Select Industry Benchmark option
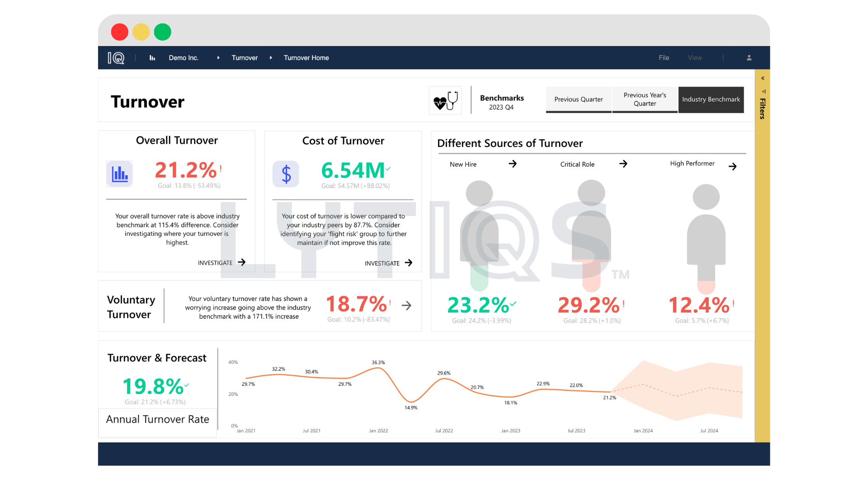This screenshot has height=488, width=868. click(x=711, y=99)
